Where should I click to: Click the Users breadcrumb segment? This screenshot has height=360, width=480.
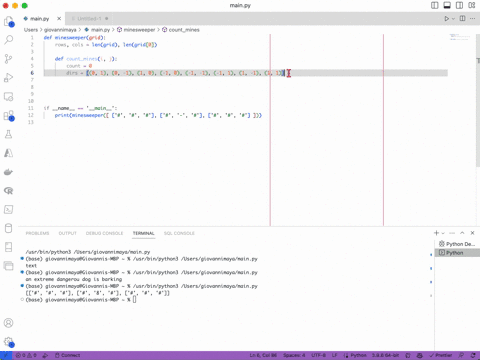[31, 30]
